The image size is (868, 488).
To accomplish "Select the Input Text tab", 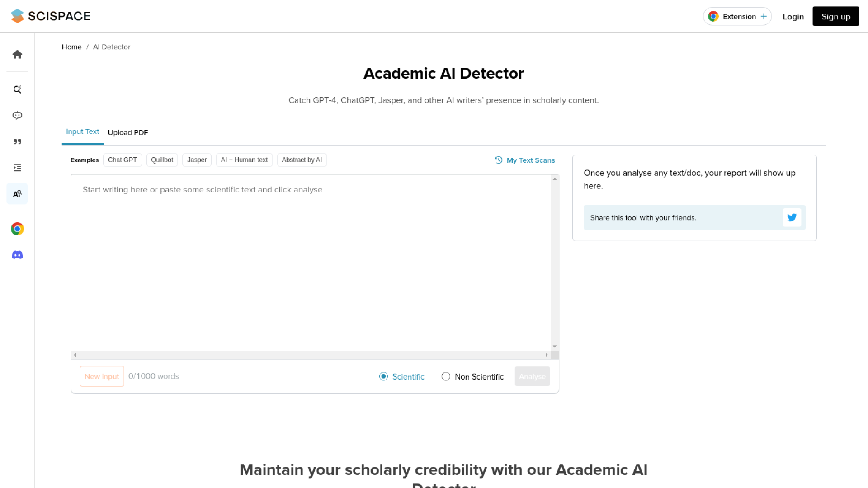I will click(x=82, y=131).
